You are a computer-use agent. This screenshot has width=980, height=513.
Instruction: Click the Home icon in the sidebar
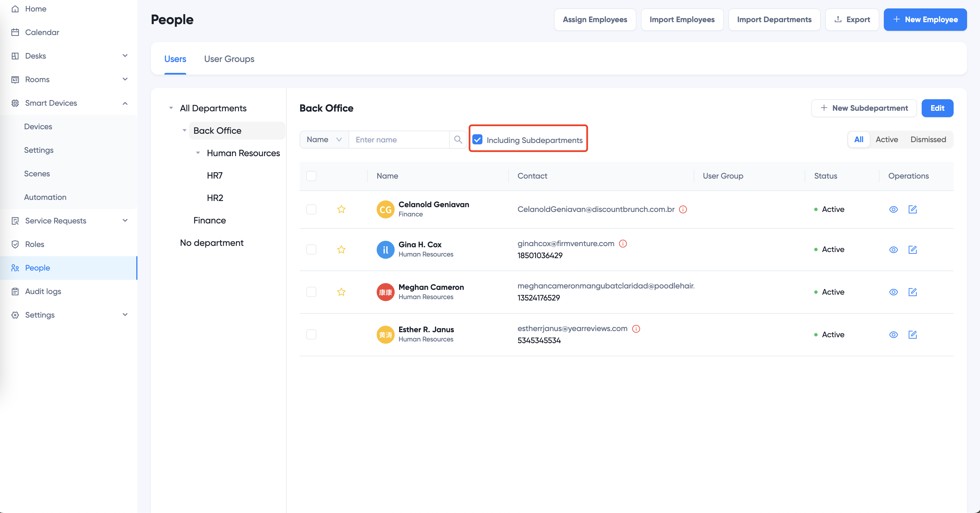tap(15, 9)
